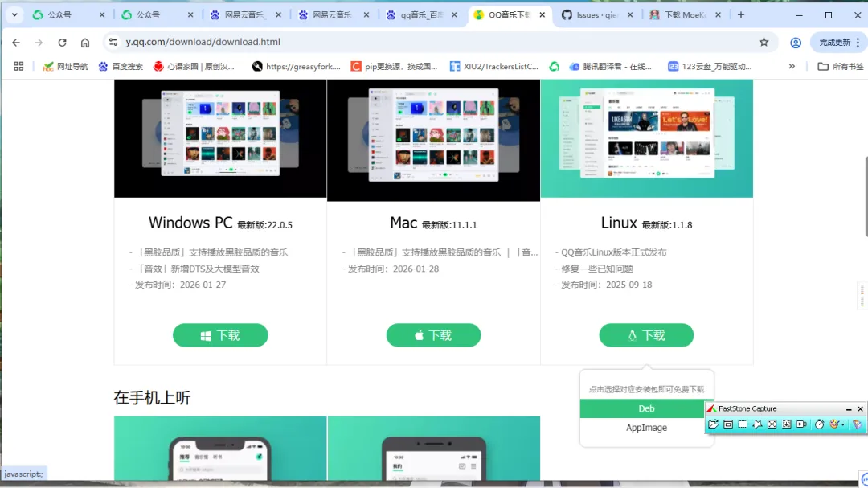This screenshot has height=488, width=868.
Task: Open file in FastStone Capture editor
Action: (x=713, y=424)
